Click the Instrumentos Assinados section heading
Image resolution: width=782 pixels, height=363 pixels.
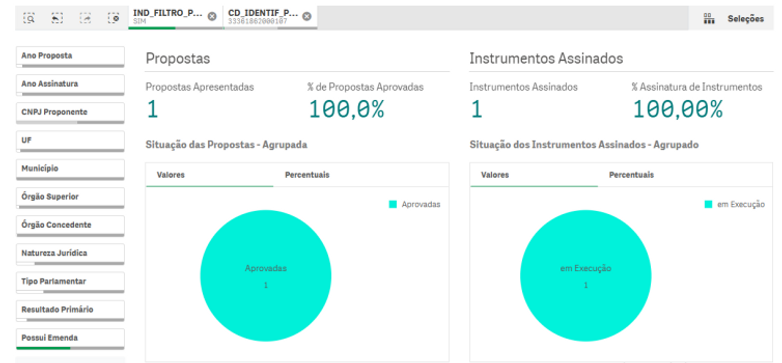tap(546, 59)
